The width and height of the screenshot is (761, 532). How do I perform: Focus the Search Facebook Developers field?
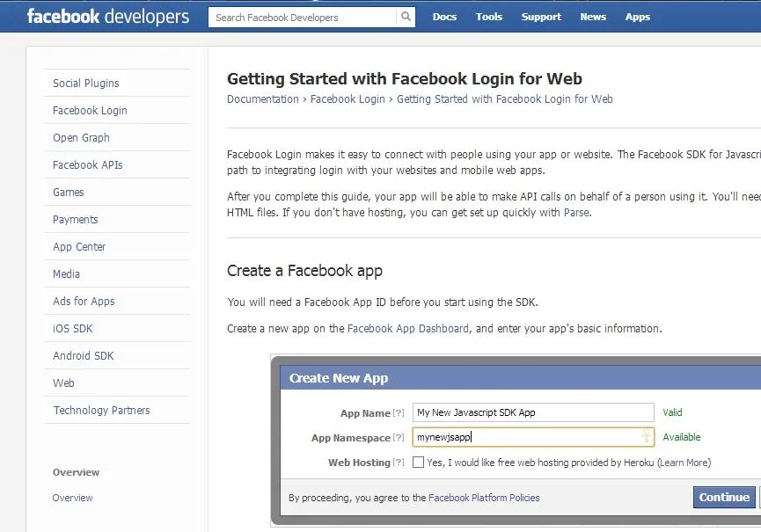click(303, 18)
